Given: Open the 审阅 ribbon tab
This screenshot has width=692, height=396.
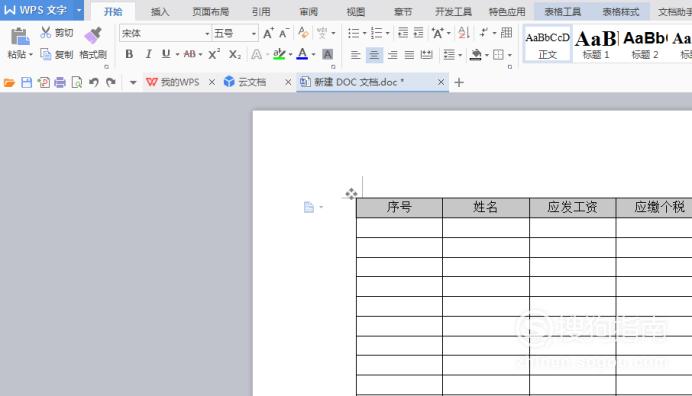Looking at the screenshot, I should coord(308,12).
